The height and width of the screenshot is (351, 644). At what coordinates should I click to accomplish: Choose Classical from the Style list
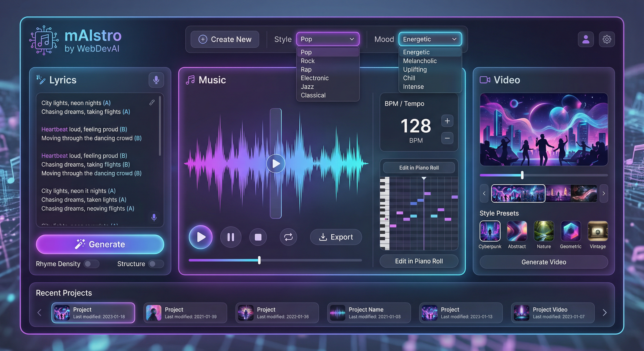tap(328, 95)
